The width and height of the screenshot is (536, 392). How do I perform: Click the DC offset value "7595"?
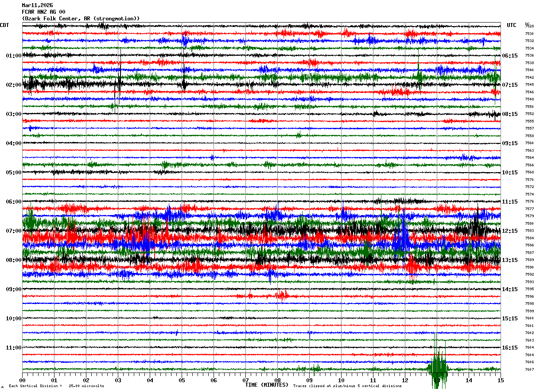click(529, 289)
